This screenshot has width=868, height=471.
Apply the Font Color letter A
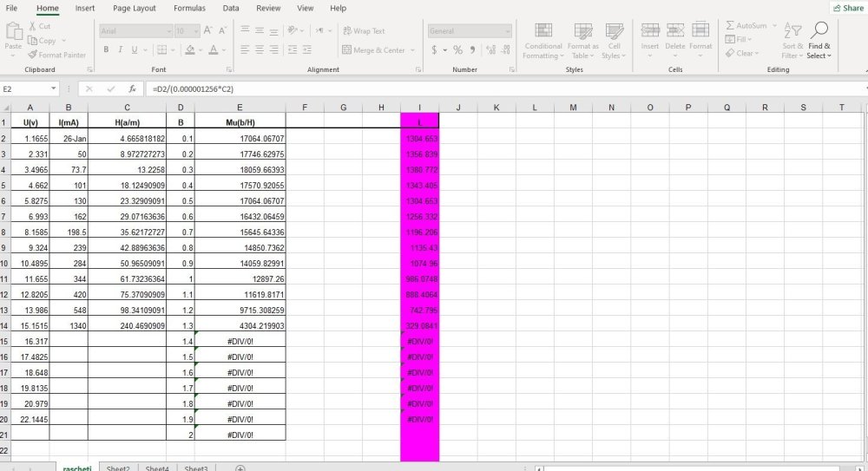point(214,49)
